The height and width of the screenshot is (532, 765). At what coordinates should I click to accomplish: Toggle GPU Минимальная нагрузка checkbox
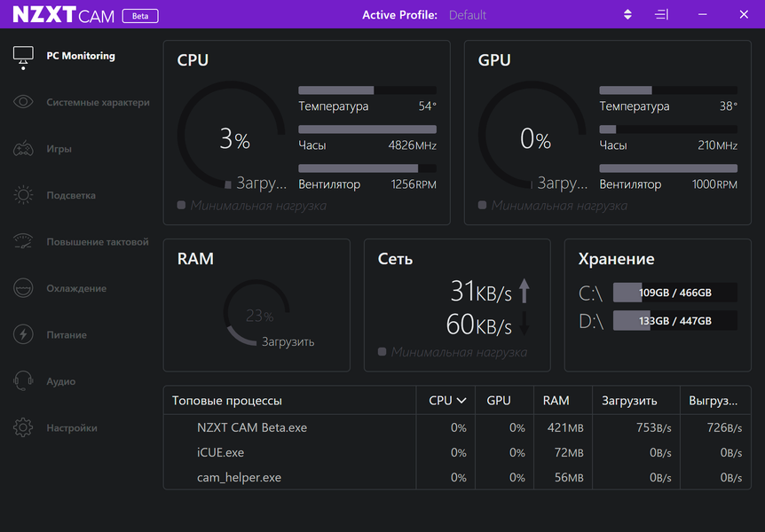pyautogui.click(x=483, y=206)
